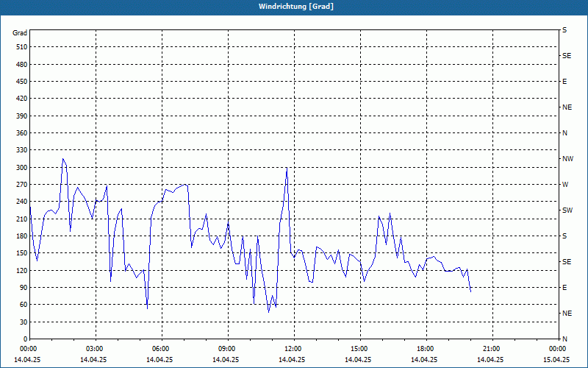Viewport: 588px width, 368px height.
Task: Select the SW compass label
Action: [567, 210]
